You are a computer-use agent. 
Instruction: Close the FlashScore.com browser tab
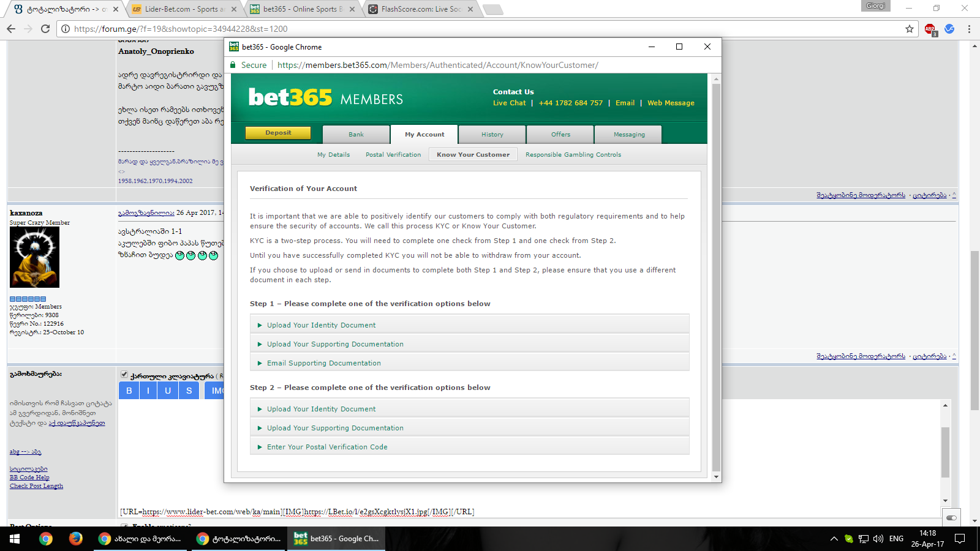(470, 9)
